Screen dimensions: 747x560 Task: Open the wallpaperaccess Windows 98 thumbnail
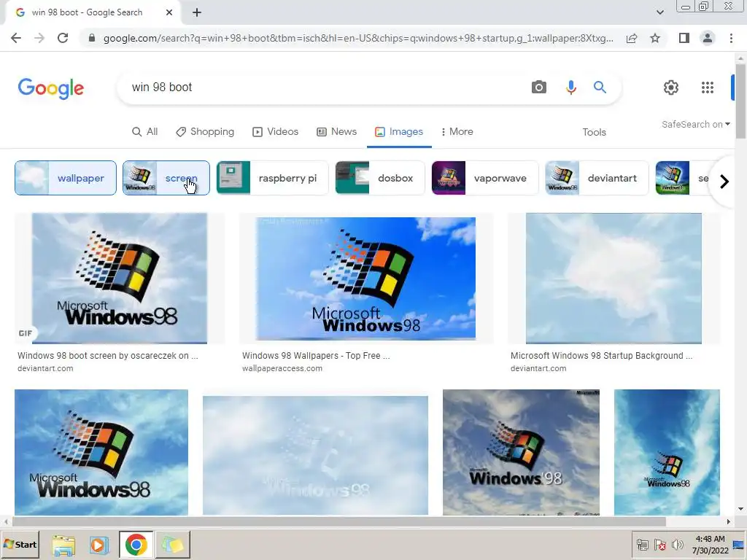pyautogui.click(x=366, y=279)
